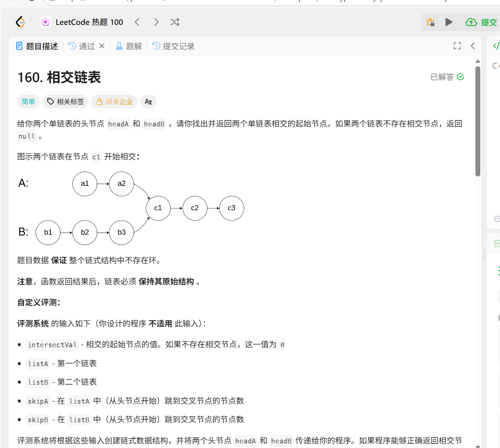Click the b3 node in diagram
The width and height of the screenshot is (500, 448).
(121, 233)
